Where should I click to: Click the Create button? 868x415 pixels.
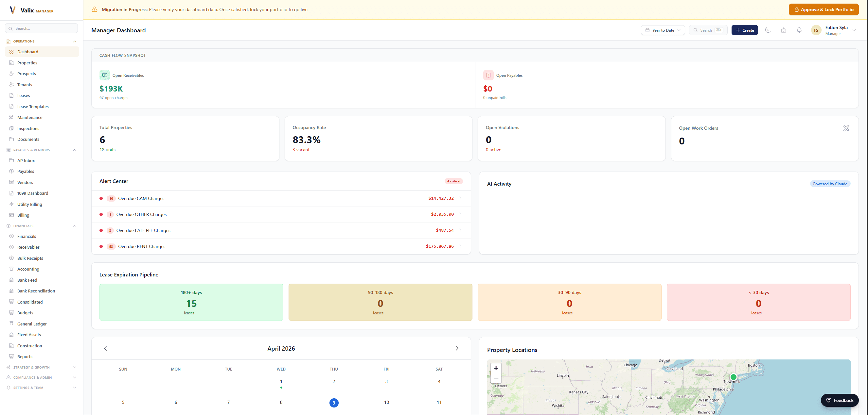(745, 30)
